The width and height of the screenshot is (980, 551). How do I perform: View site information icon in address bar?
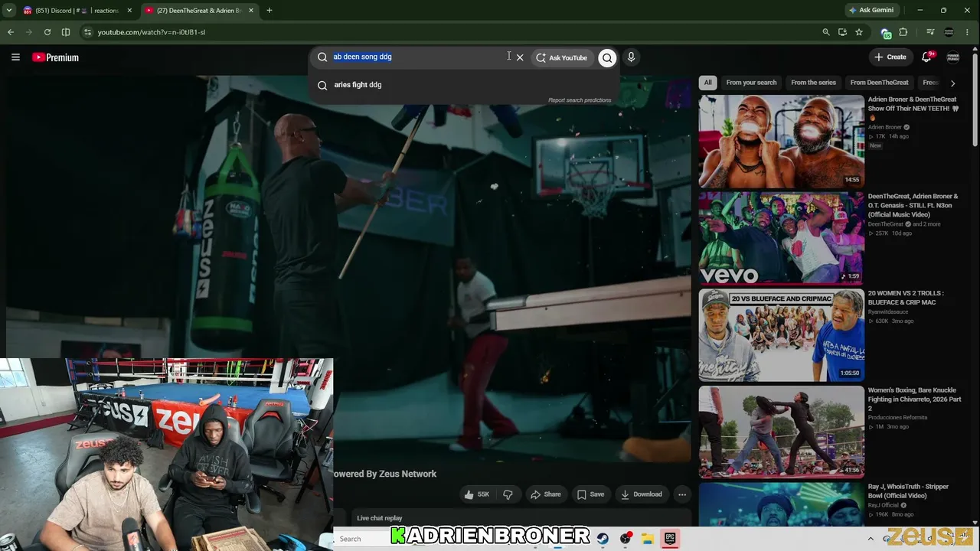(x=87, y=32)
